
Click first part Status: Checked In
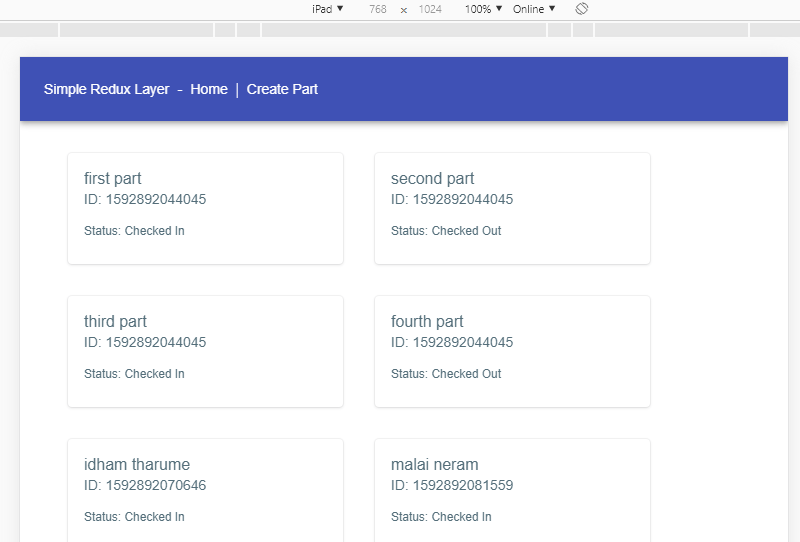(x=134, y=231)
